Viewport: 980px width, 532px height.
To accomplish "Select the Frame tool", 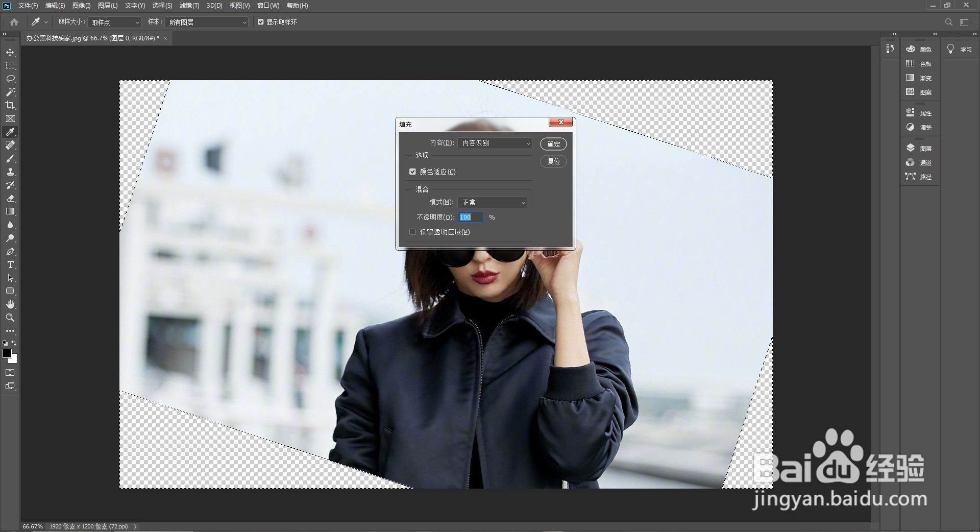I will [10, 119].
